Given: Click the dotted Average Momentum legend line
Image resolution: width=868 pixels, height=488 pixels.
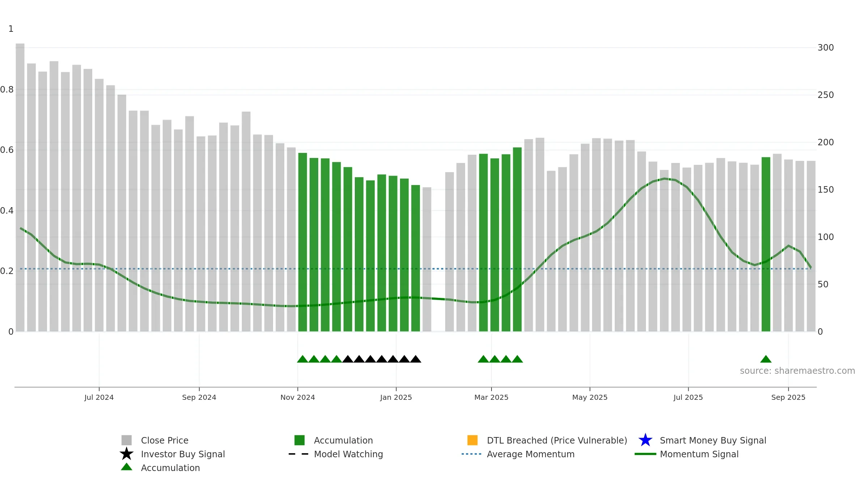Looking at the screenshot, I should click(472, 454).
